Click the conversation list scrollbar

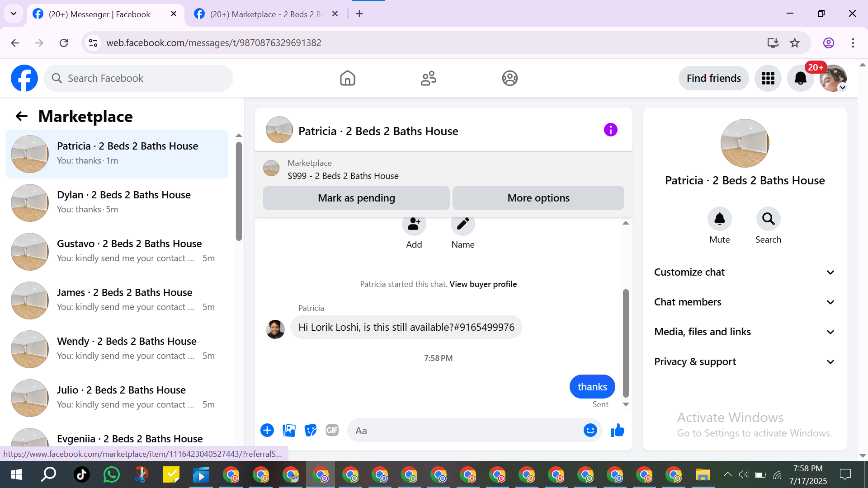239,192
